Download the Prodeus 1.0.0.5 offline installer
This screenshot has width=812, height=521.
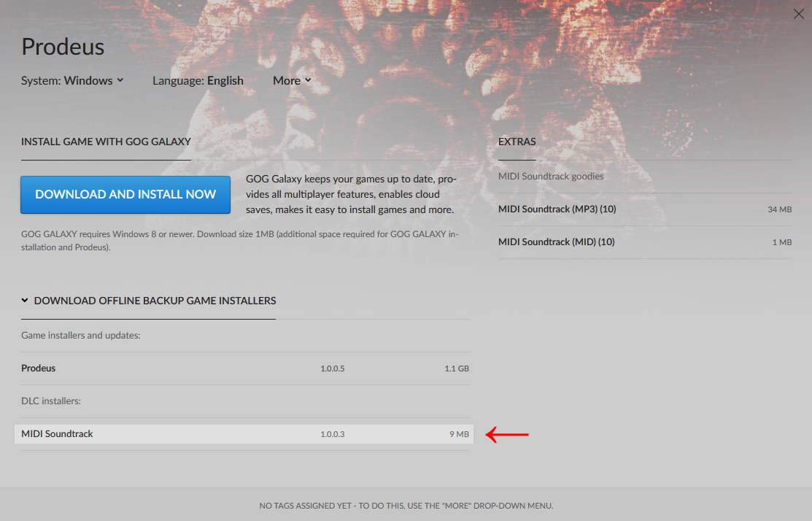[x=245, y=368]
